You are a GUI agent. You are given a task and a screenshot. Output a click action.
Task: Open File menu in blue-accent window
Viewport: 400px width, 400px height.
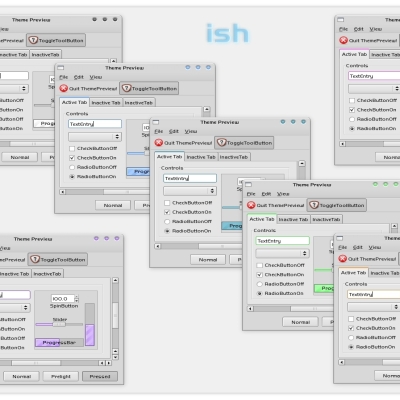click(63, 77)
